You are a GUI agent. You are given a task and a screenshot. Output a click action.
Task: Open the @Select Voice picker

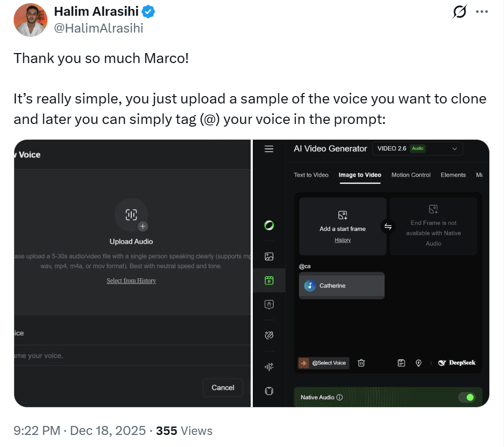click(323, 362)
